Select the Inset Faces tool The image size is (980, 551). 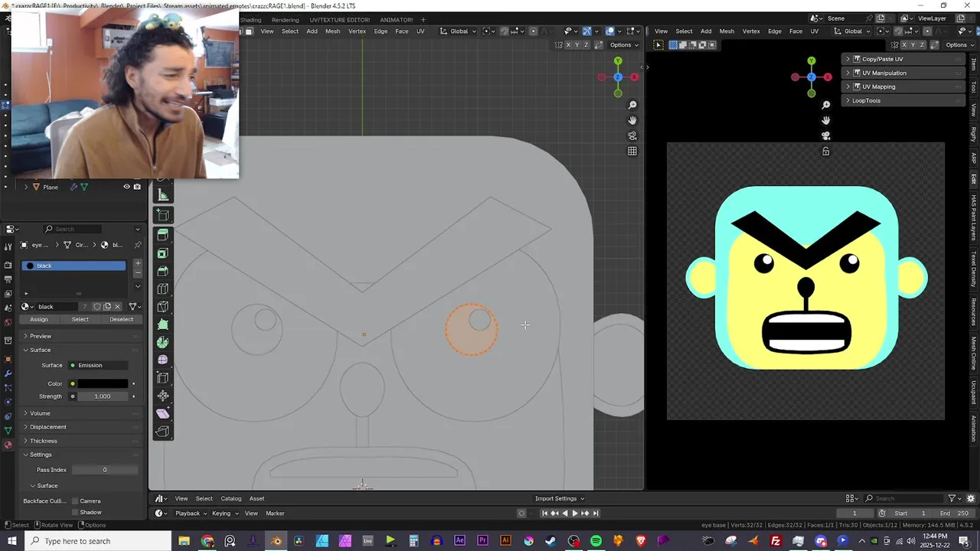(162, 253)
